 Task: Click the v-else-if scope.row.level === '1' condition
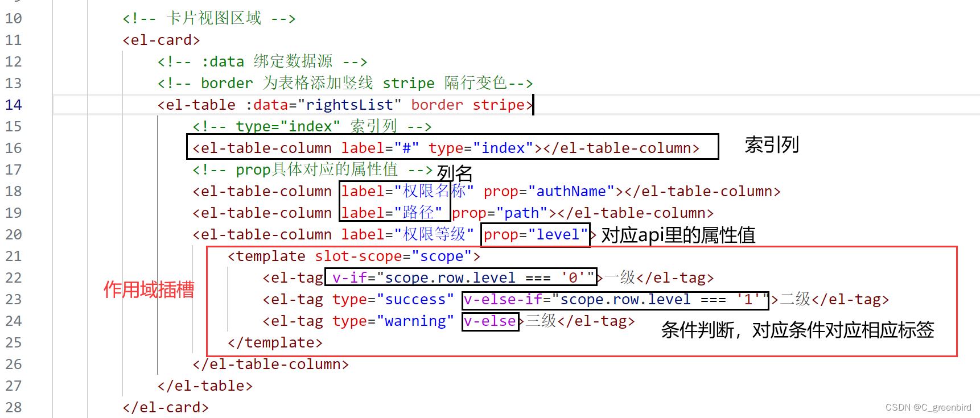click(616, 300)
